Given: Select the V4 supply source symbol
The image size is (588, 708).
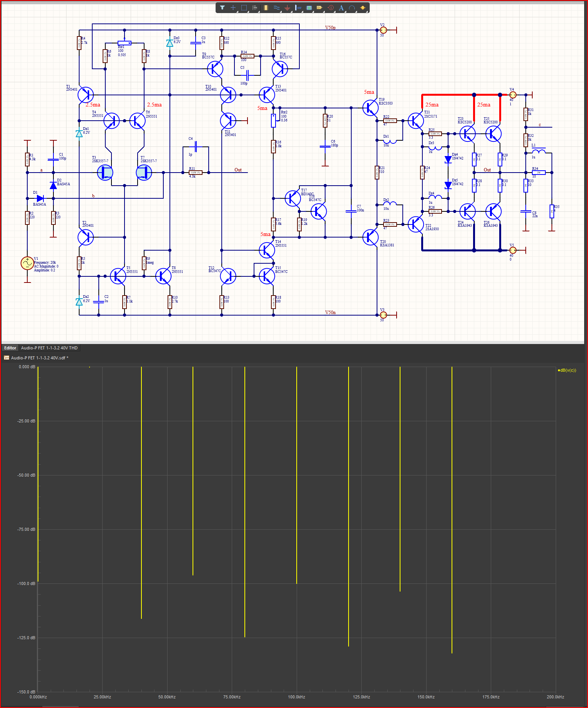Looking at the screenshot, I should [x=513, y=95].
